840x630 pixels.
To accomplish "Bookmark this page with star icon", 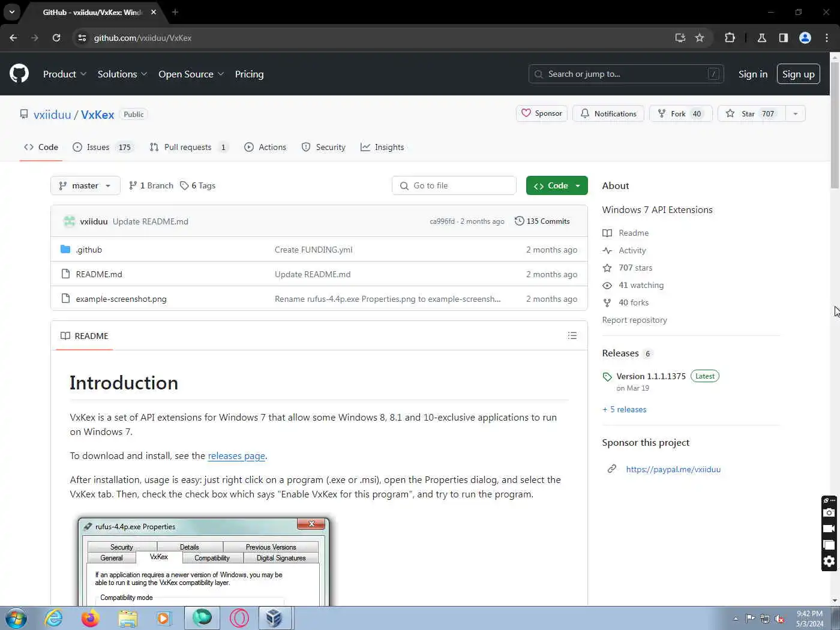I will coord(700,38).
